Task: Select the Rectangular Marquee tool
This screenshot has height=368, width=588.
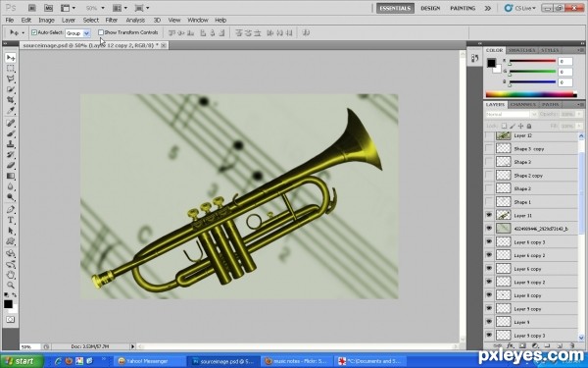Action: [11, 69]
